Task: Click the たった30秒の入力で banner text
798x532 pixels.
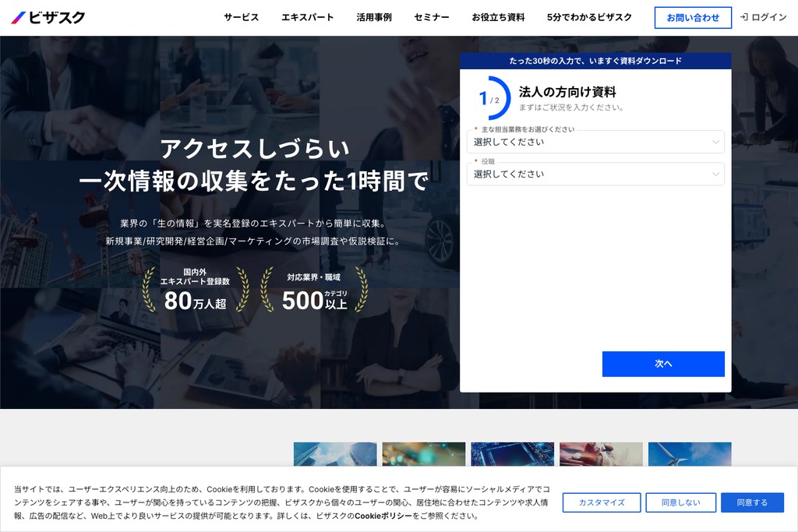Action: (x=595, y=61)
